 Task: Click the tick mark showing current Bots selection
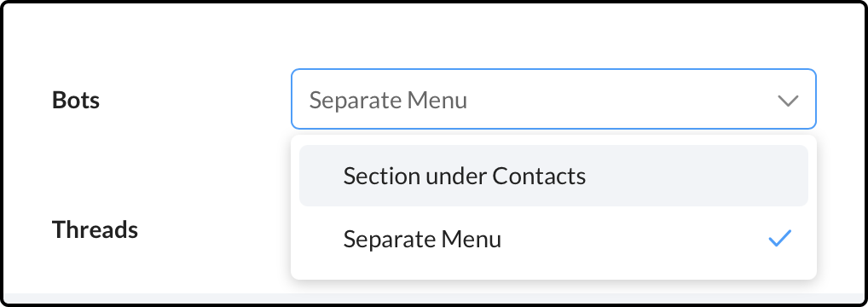pos(779,239)
